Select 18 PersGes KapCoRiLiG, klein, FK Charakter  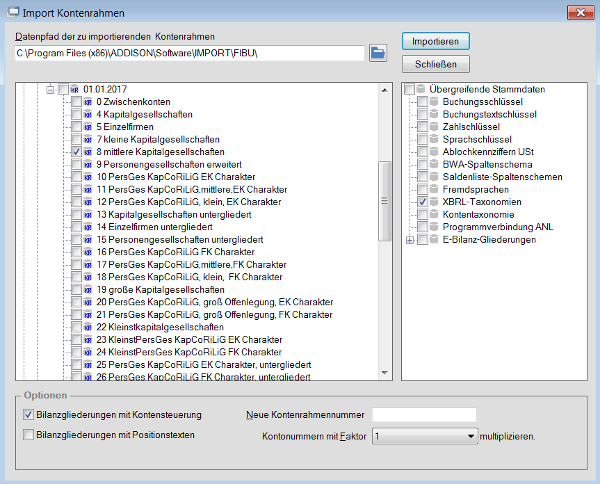(x=189, y=277)
